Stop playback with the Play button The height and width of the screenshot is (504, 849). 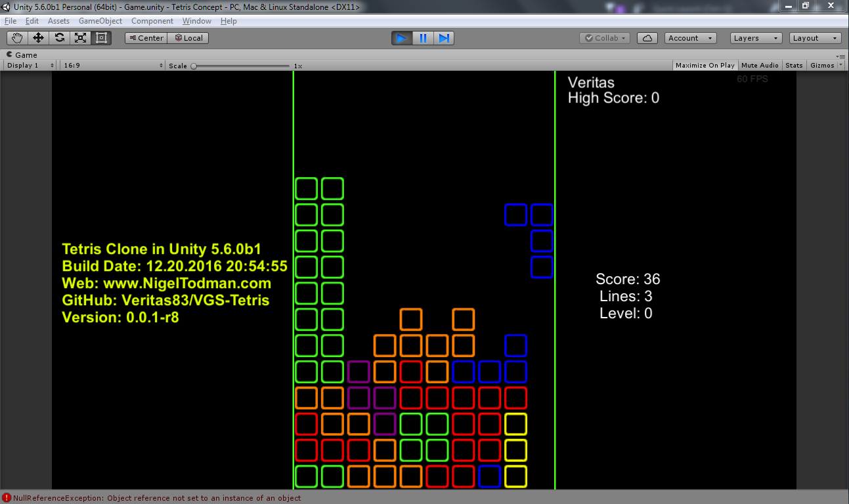[401, 37]
